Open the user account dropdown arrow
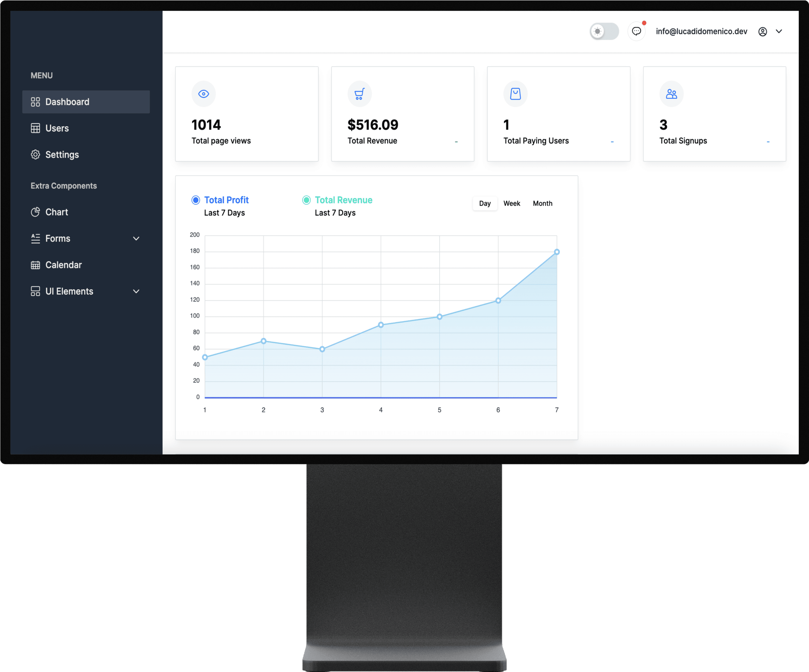Screen dimensions: 809x672 pos(778,31)
